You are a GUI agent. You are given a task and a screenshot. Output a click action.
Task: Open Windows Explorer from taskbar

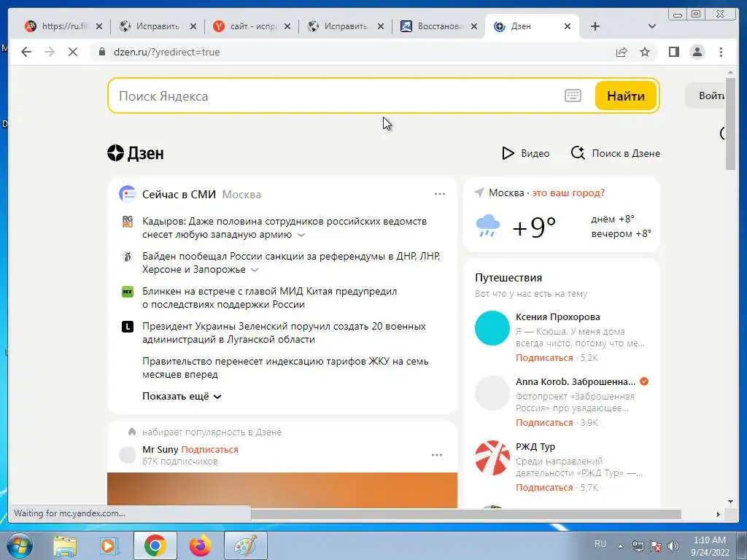coord(65,545)
